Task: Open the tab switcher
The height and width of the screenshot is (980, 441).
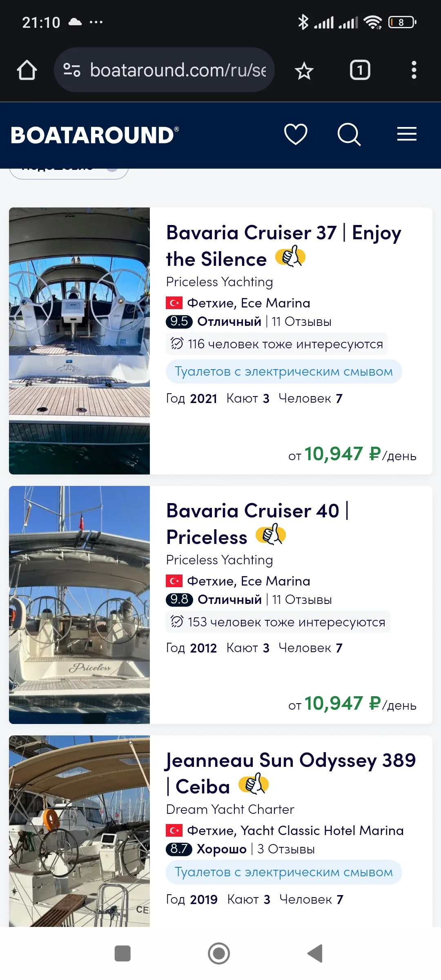Action: tap(360, 70)
